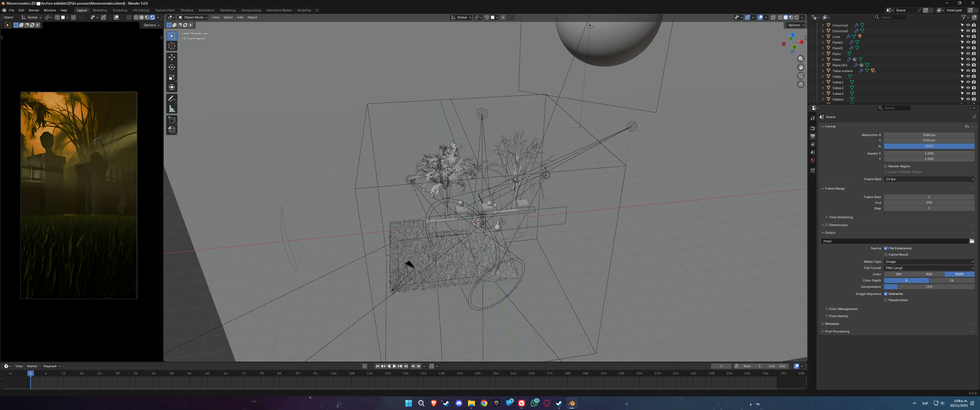This screenshot has height=410, width=980.
Task: Open the Frame Rate dropdown
Action: tap(929, 179)
